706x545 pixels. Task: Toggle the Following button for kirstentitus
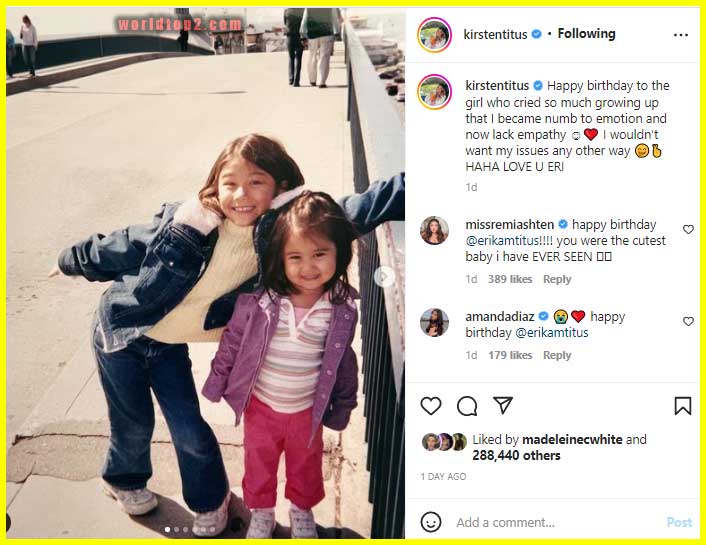click(x=586, y=34)
